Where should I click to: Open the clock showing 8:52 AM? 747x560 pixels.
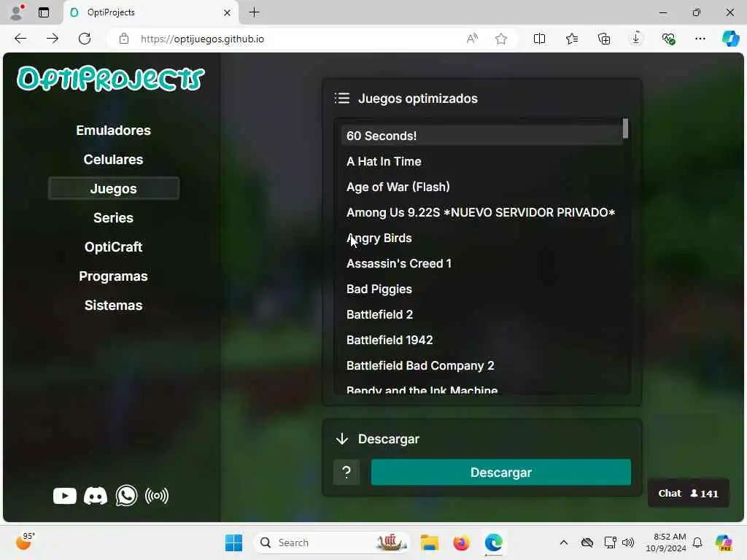(x=666, y=542)
